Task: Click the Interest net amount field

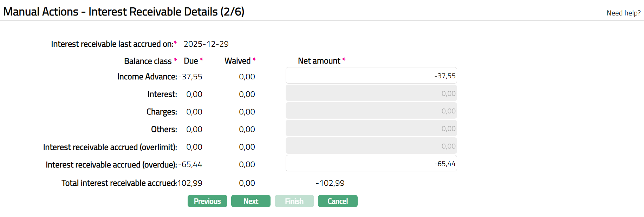Action: [371, 93]
